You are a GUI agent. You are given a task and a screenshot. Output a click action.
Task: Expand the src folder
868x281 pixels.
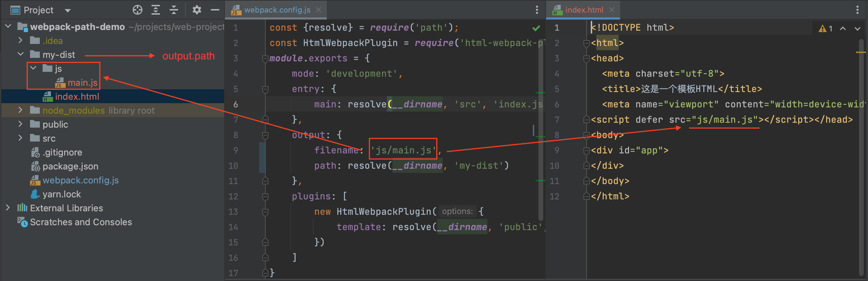[21, 138]
